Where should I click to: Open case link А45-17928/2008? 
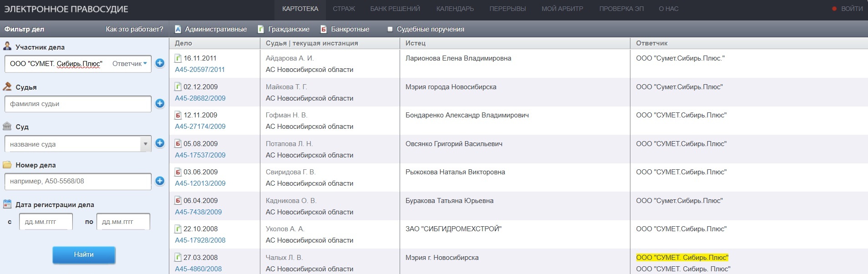pos(200,240)
